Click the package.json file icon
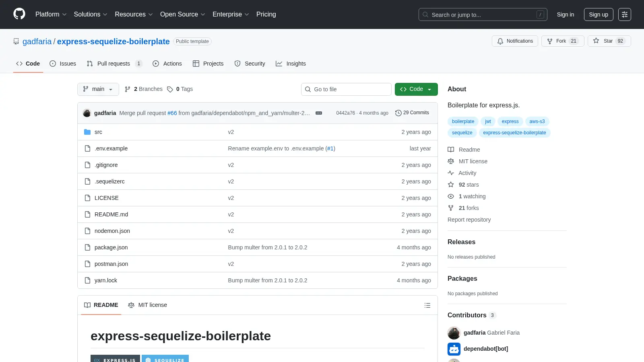Image resolution: width=644 pixels, height=362 pixels. point(87,247)
